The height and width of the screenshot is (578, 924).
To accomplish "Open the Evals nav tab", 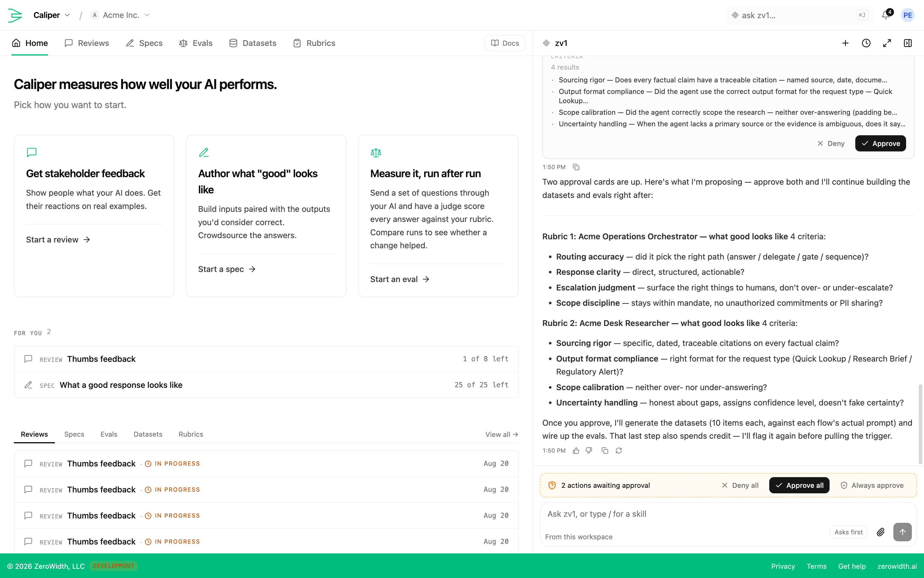I will pyautogui.click(x=196, y=43).
